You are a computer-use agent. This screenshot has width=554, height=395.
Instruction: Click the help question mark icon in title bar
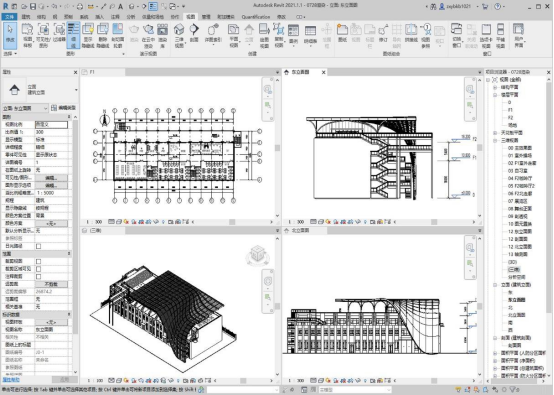pyautogui.click(x=497, y=6)
